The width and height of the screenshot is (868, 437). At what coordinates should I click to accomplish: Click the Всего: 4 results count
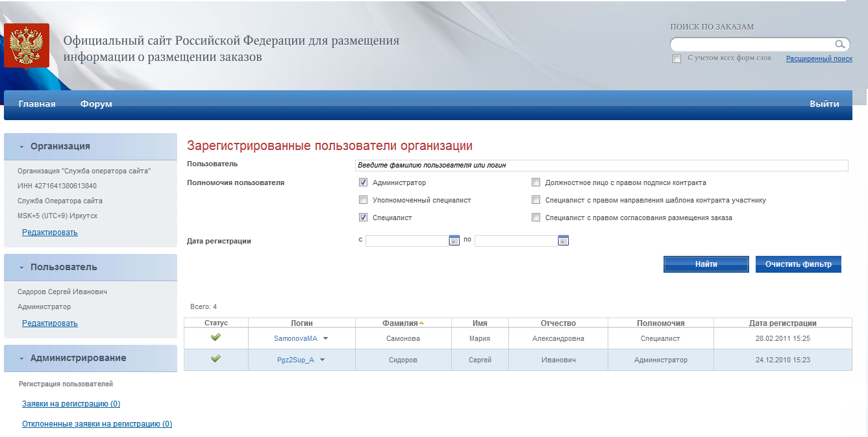[203, 306]
